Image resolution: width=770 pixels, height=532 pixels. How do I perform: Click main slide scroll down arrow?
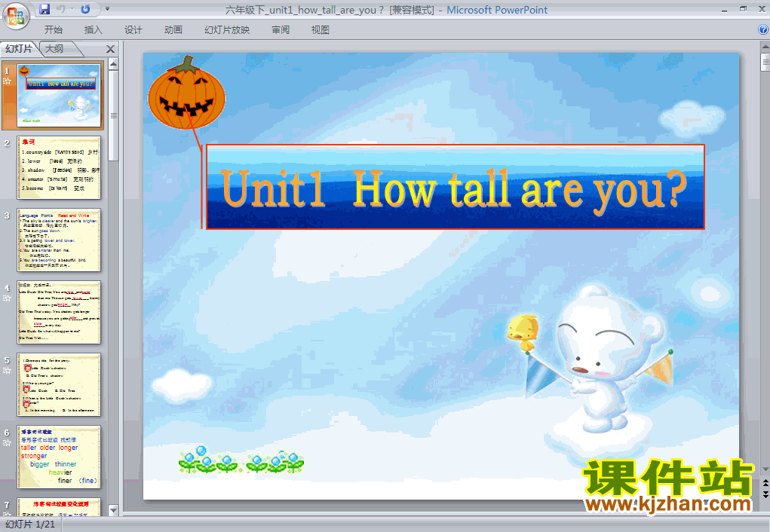765,469
